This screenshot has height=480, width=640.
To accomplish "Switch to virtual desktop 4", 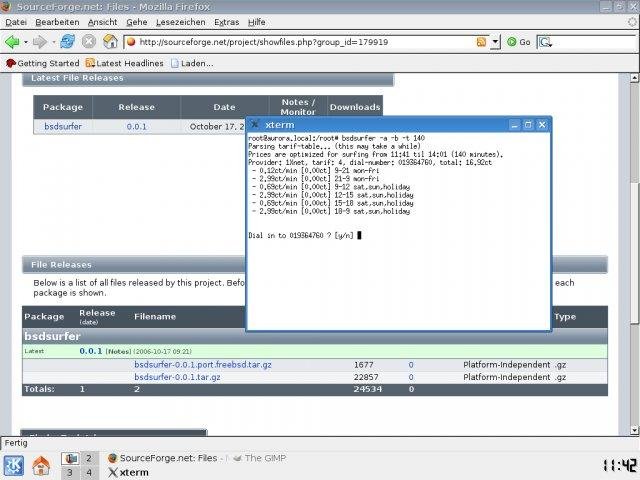I will tap(89, 473).
